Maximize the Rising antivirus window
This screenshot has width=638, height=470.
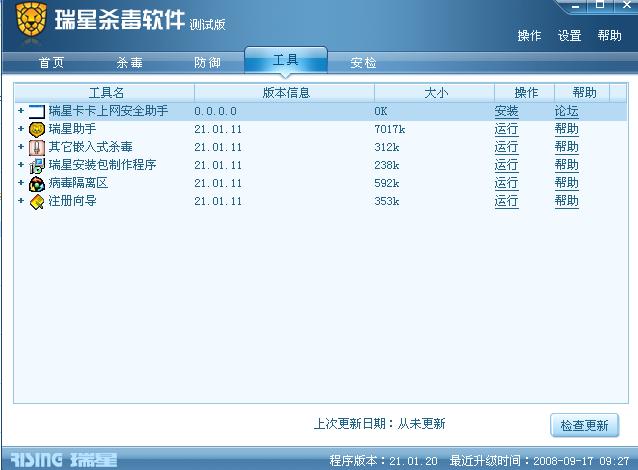coord(600,5)
